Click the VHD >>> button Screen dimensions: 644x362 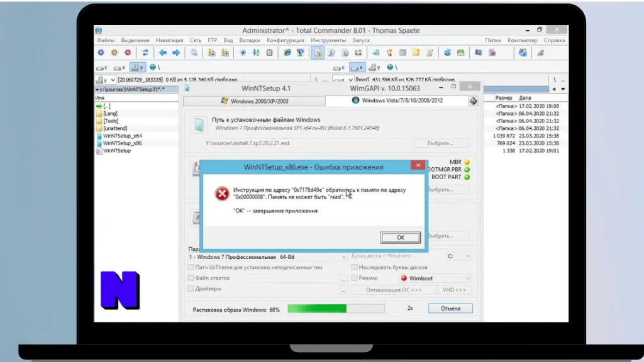(454, 290)
